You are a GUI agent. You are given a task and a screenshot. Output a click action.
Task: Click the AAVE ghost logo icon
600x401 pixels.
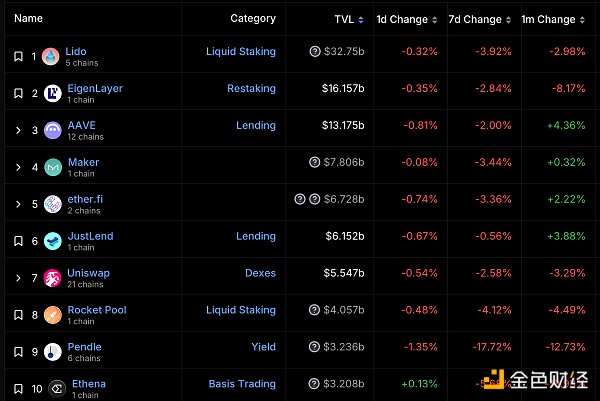(50, 130)
